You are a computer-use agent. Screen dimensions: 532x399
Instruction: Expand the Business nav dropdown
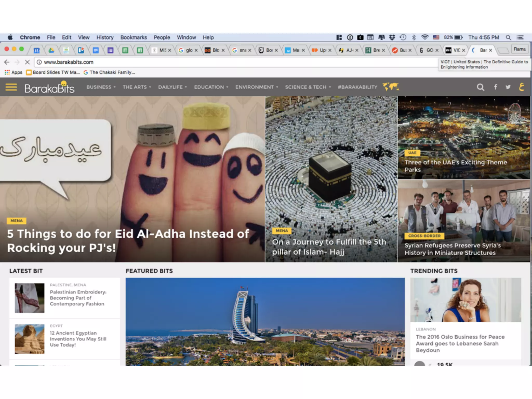pyautogui.click(x=101, y=87)
